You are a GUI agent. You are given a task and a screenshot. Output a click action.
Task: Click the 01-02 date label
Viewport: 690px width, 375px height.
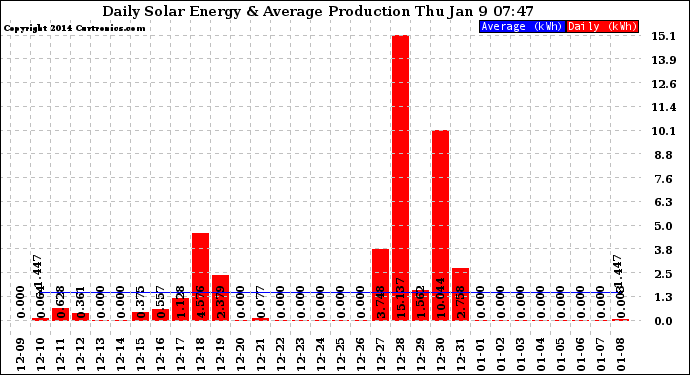click(501, 355)
